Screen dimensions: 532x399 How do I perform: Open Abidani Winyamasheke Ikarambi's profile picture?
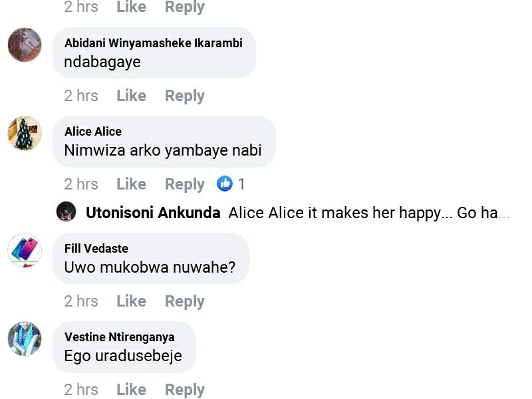coord(25,45)
